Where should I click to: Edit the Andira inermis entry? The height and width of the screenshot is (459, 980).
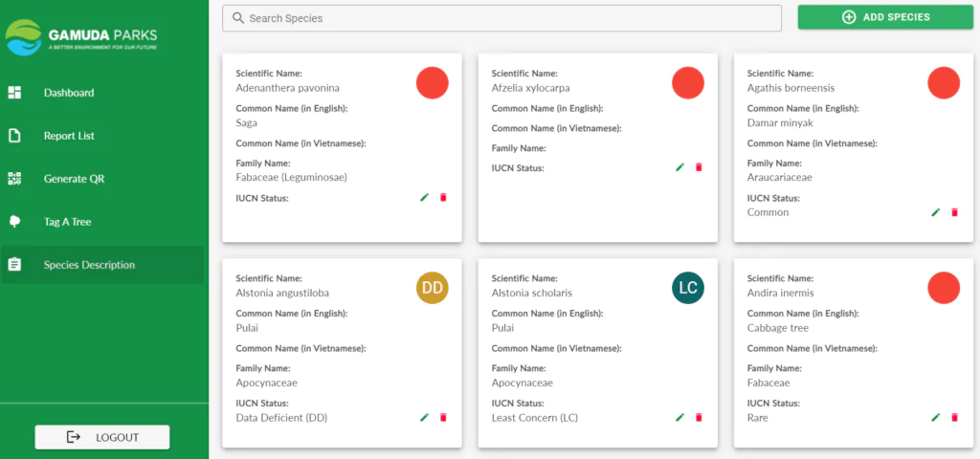[936, 417]
